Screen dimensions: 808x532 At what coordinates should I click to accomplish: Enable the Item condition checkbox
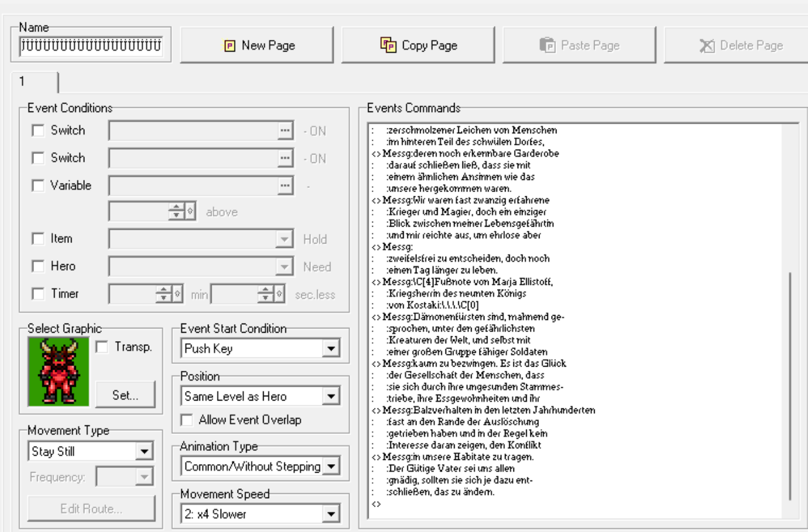pos(38,239)
